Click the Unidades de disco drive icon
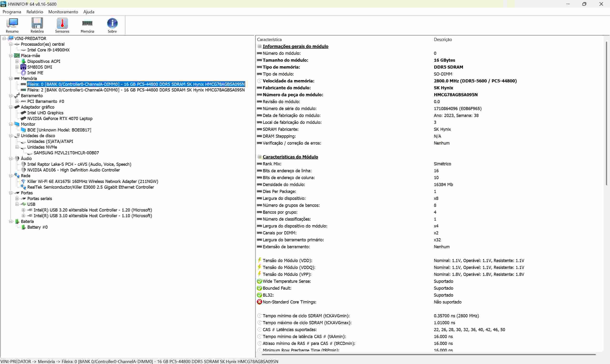The image size is (610, 364). (x=17, y=135)
